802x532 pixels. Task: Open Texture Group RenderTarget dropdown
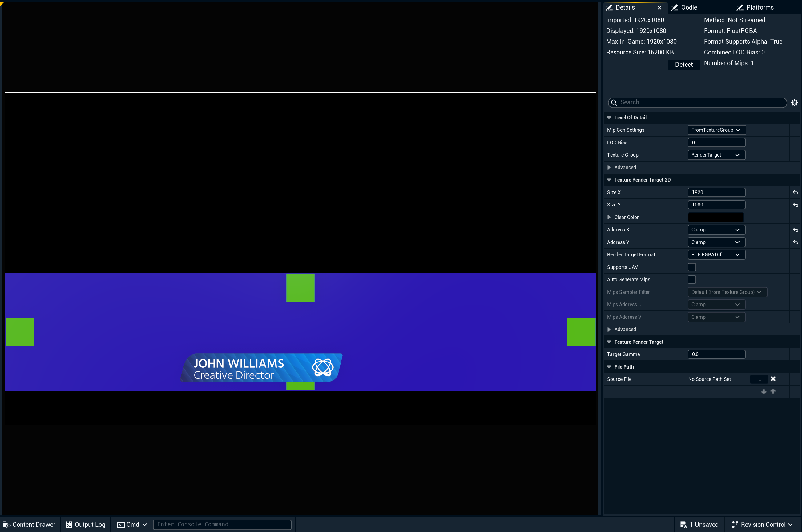716,155
